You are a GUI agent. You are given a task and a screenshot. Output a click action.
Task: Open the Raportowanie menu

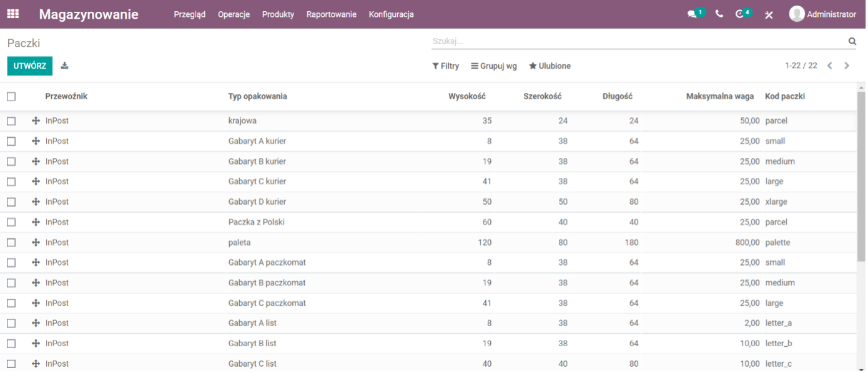[x=331, y=14]
